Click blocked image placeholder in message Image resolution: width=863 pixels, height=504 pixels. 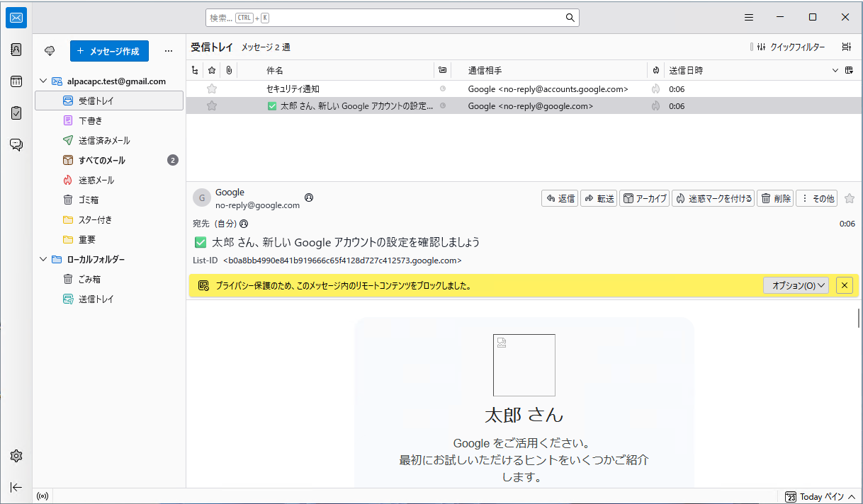point(524,365)
